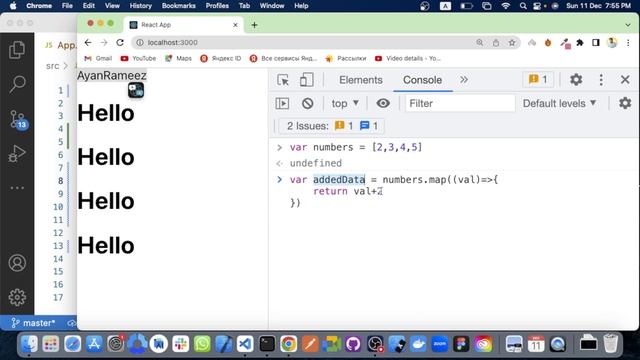Open Console settings gear
The height and width of the screenshot is (360, 640).
tap(625, 103)
